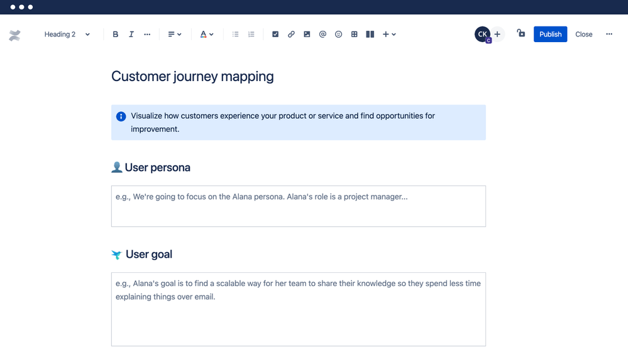
Task: Add a column layout section
Action: click(x=370, y=34)
